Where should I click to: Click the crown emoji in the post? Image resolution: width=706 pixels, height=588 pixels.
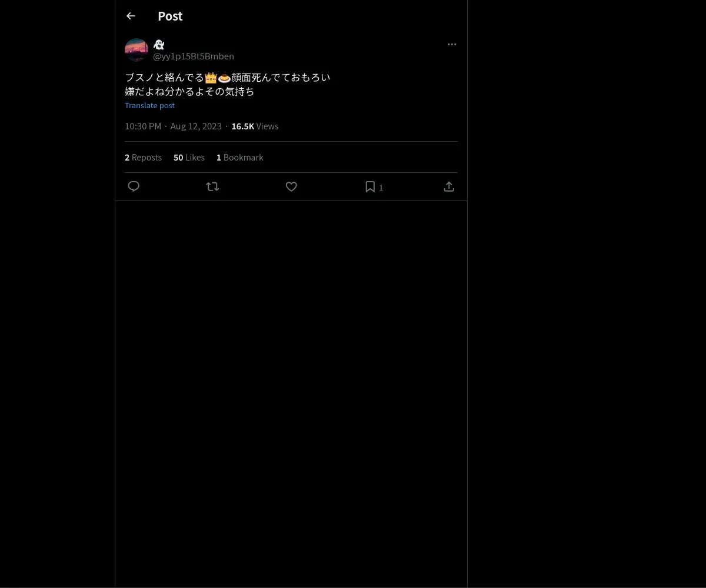211,78
